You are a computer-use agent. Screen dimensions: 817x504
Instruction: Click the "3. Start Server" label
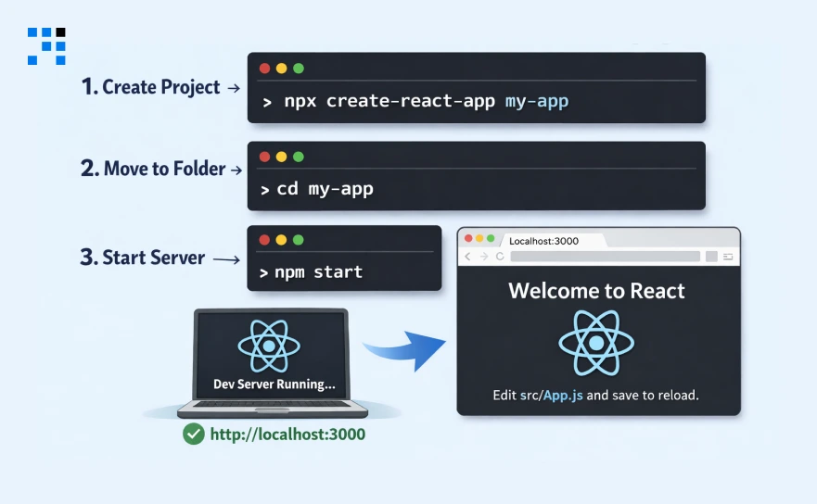pos(142,258)
